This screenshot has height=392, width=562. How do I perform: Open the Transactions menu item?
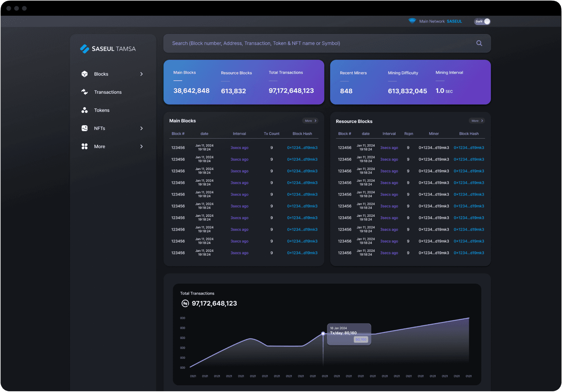108,92
